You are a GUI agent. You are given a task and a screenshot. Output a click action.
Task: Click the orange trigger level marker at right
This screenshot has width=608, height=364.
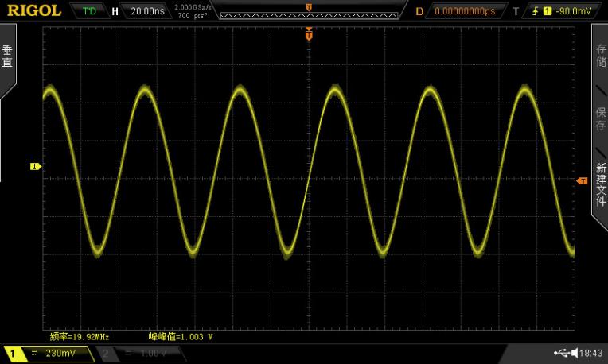[x=582, y=181]
